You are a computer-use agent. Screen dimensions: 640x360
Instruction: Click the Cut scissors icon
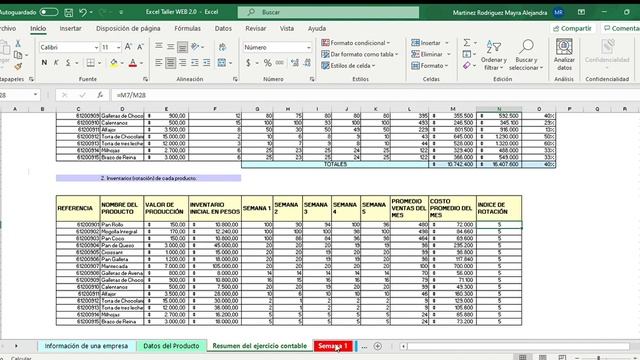tap(18, 43)
